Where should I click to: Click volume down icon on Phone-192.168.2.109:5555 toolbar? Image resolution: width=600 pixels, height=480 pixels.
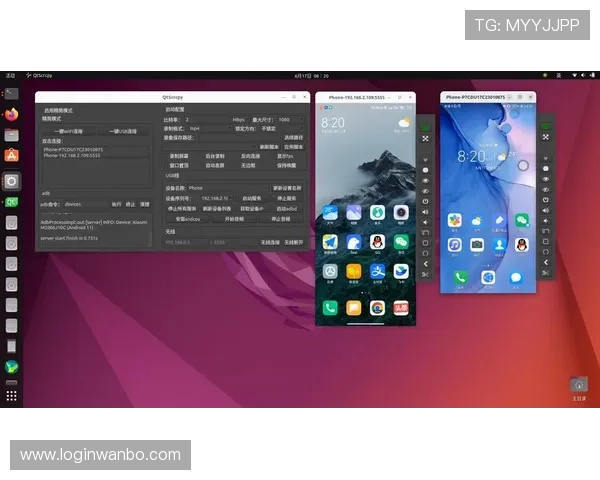pyautogui.click(x=425, y=222)
